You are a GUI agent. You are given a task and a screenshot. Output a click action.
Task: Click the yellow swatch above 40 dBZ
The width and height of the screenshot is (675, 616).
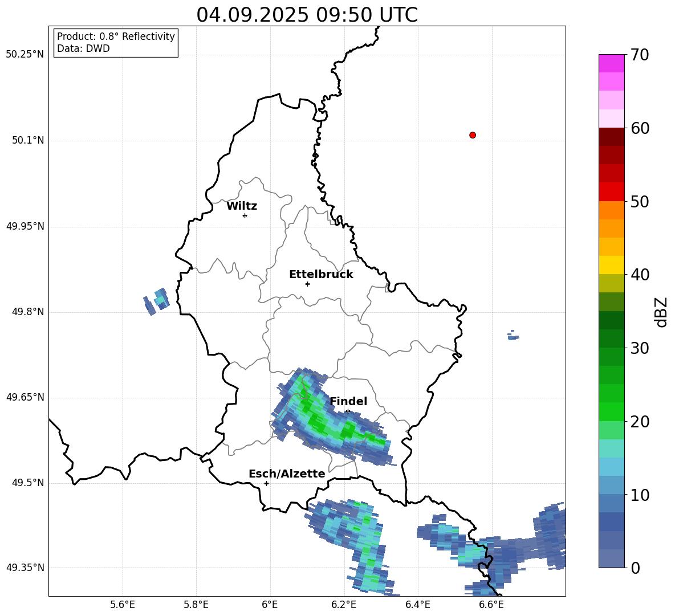(x=611, y=265)
